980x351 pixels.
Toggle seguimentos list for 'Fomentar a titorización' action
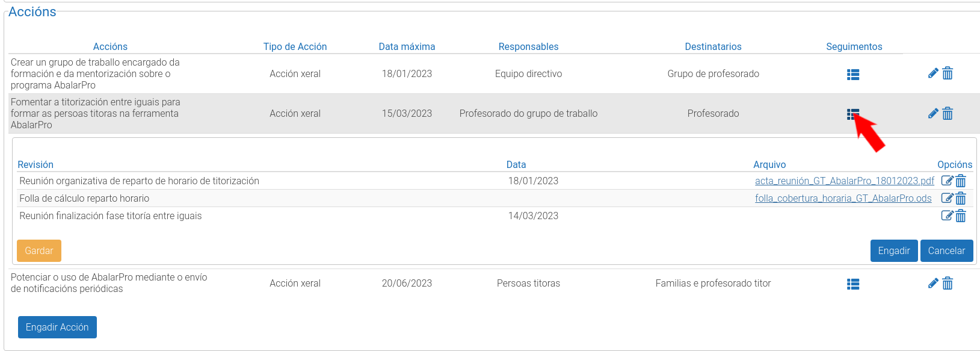coord(852,114)
